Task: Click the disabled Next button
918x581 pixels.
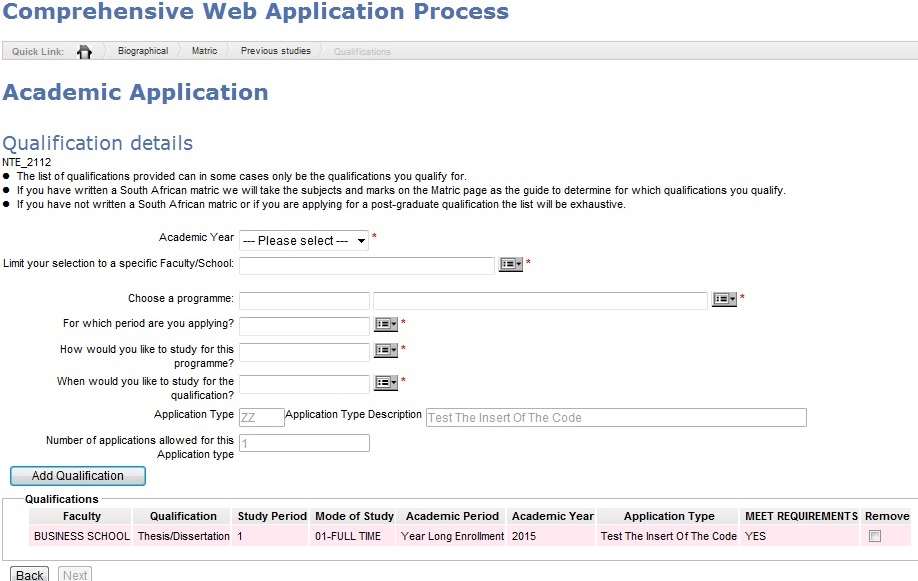Action: [x=74, y=574]
